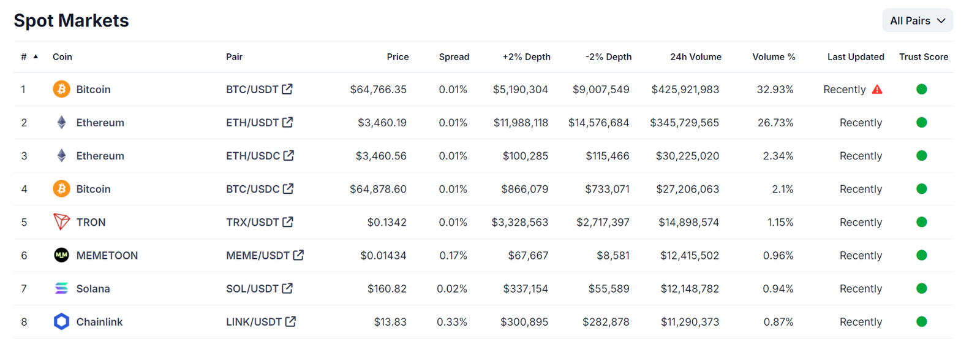Follow the LINK/USDT pair link
The height and width of the screenshot is (341, 980).
pos(254,321)
